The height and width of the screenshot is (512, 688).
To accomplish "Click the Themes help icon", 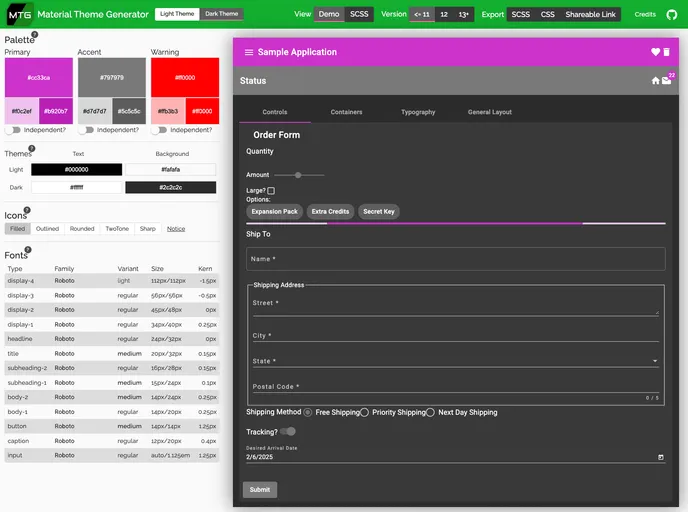I will click(x=32, y=148).
